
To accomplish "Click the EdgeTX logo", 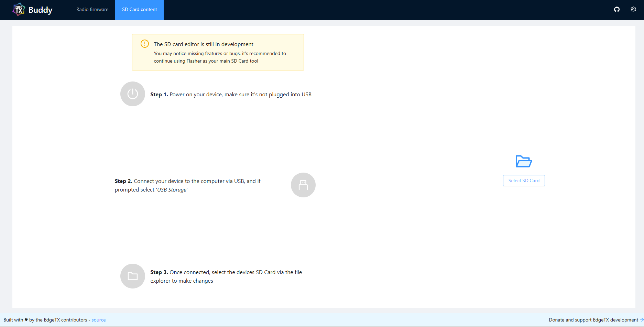I will coord(19,9).
